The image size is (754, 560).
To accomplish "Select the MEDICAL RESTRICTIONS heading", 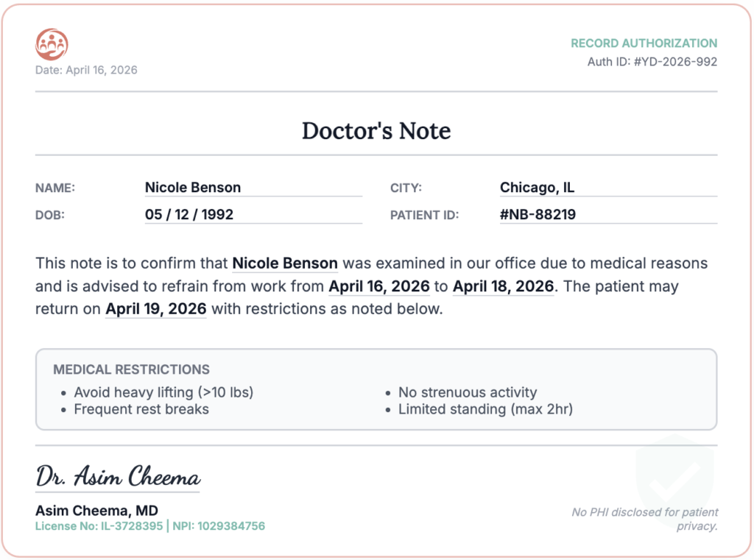I will [131, 369].
